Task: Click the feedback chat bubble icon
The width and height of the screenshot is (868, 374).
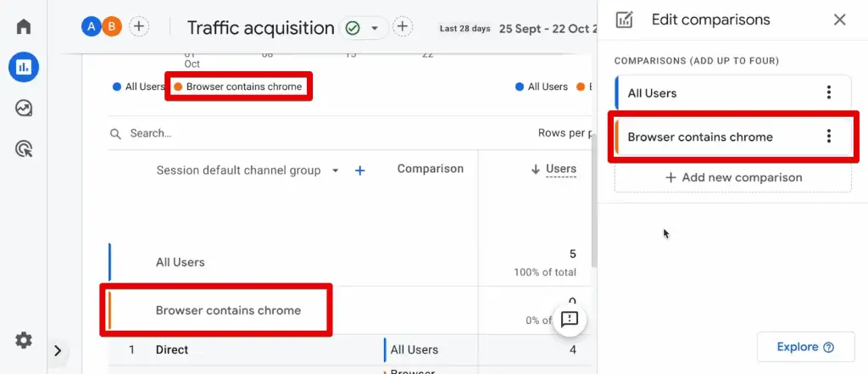Action: [569, 319]
